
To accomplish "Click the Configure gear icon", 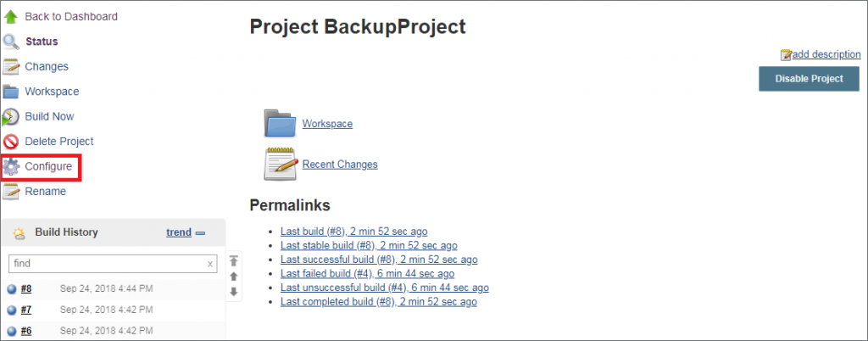I will (11, 166).
